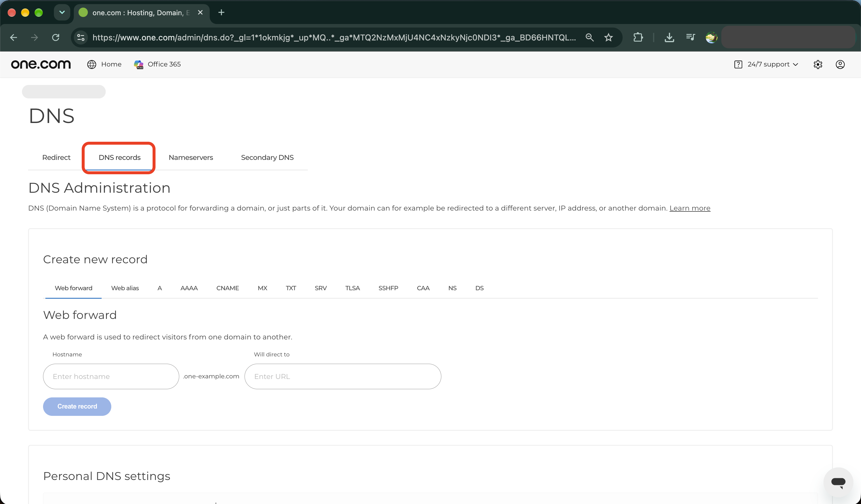
Task: Click the 'DNS Administration' heading
Action: coord(100,188)
